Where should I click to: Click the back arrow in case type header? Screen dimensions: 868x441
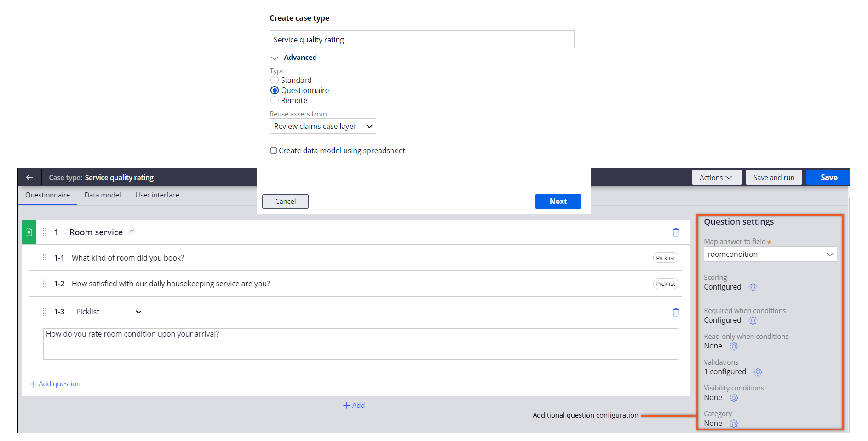click(29, 177)
